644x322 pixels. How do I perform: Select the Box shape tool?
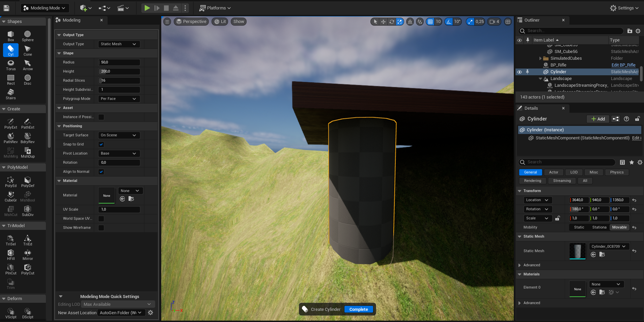point(11,36)
